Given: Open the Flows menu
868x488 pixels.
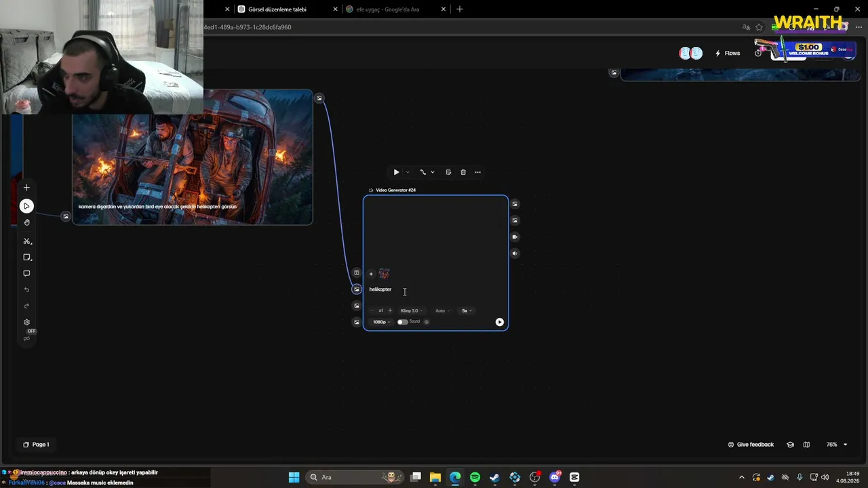Looking at the screenshot, I should 728,54.
